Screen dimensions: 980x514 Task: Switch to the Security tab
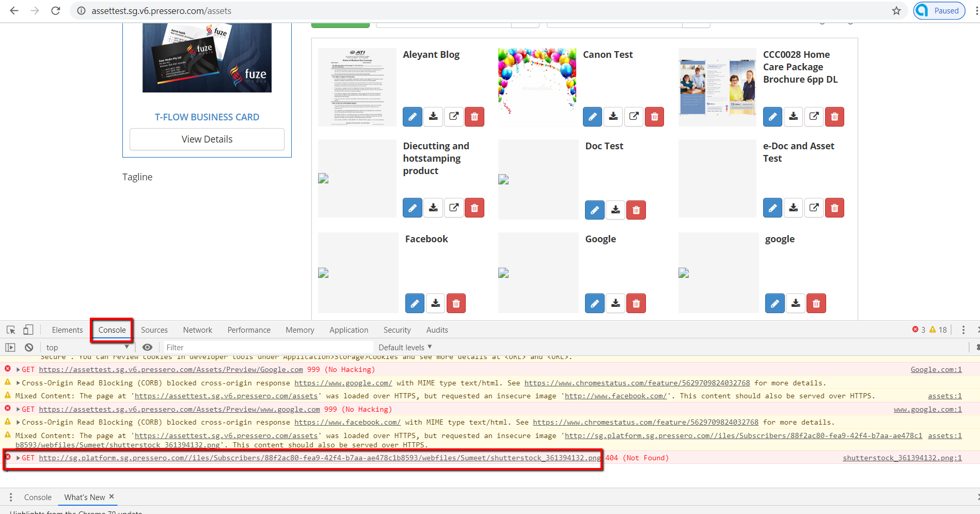pos(397,330)
